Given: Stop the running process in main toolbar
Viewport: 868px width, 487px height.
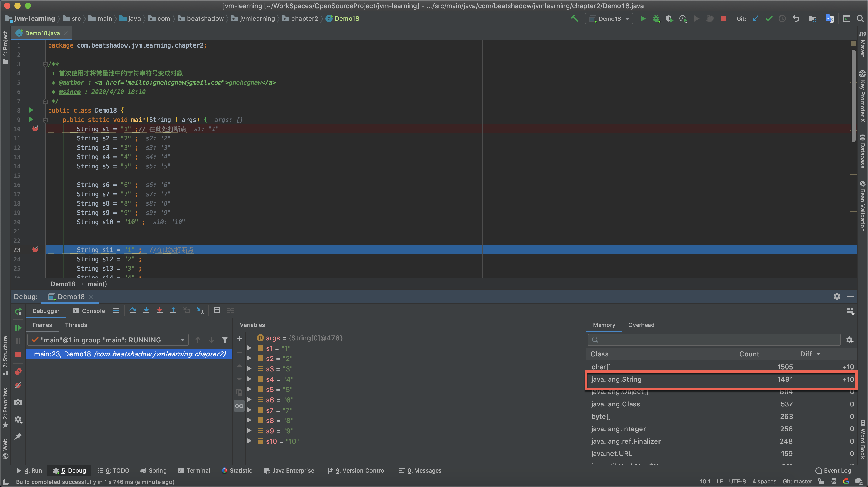Looking at the screenshot, I should pyautogui.click(x=723, y=19).
